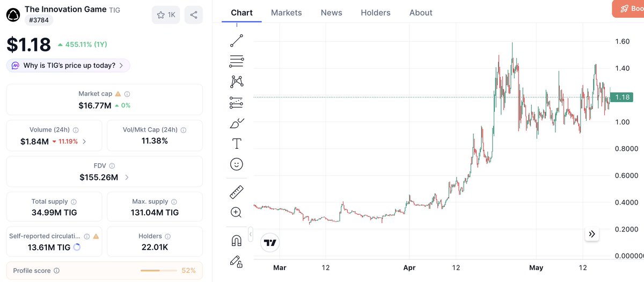Open the Holders tab
The height and width of the screenshot is (282, 644).
pyautogui.click(x=376, y=12)
